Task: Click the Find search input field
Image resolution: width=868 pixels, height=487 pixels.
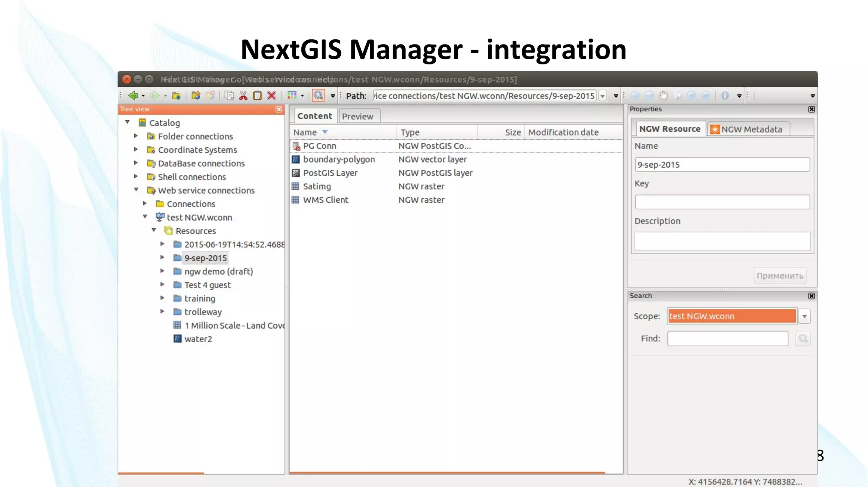Action: 728,338
